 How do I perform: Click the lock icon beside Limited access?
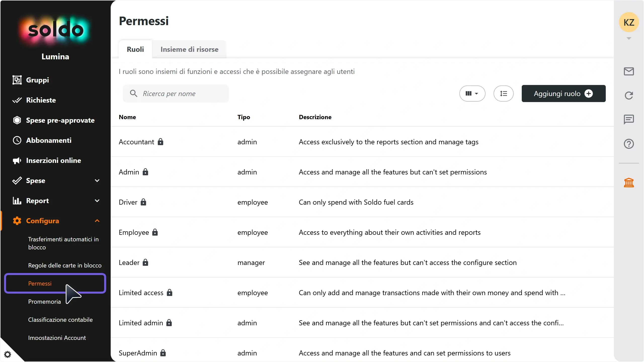coord(170,293)
